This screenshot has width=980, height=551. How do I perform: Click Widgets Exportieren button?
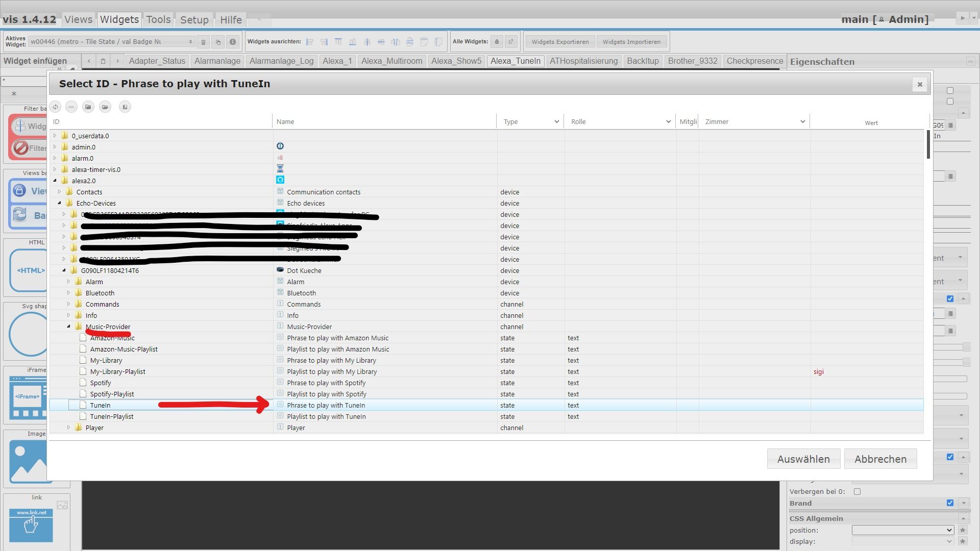[x=560, y=42]
